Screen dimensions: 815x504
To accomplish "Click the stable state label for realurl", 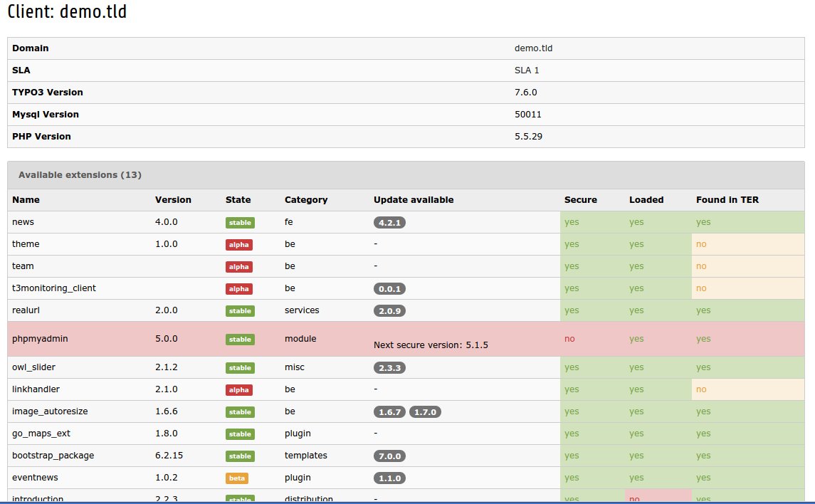I will pos(240,310).
